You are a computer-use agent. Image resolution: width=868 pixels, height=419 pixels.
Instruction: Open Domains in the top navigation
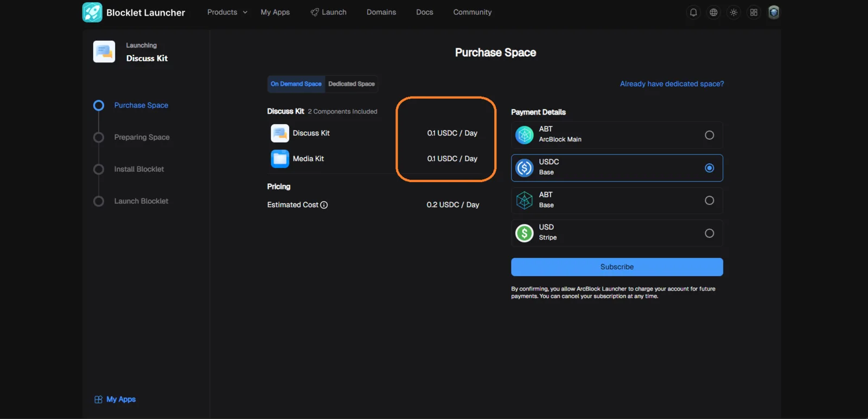coord(381,12)
